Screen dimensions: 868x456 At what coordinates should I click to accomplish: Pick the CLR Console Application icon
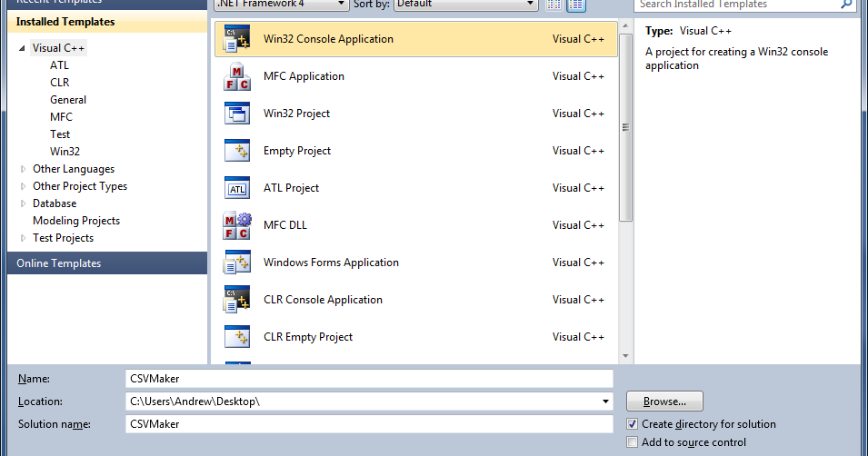pyautogui.click(x=237, y=300)
